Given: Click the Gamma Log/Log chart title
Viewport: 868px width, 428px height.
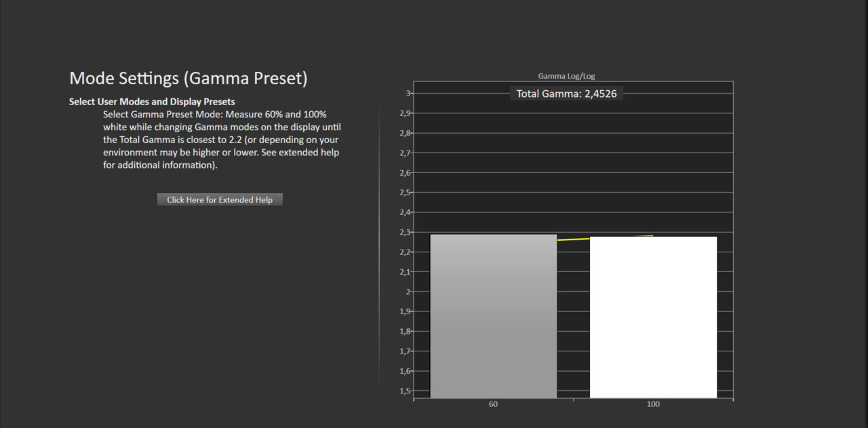Looking at the screenshot, I should click(566, 76).
